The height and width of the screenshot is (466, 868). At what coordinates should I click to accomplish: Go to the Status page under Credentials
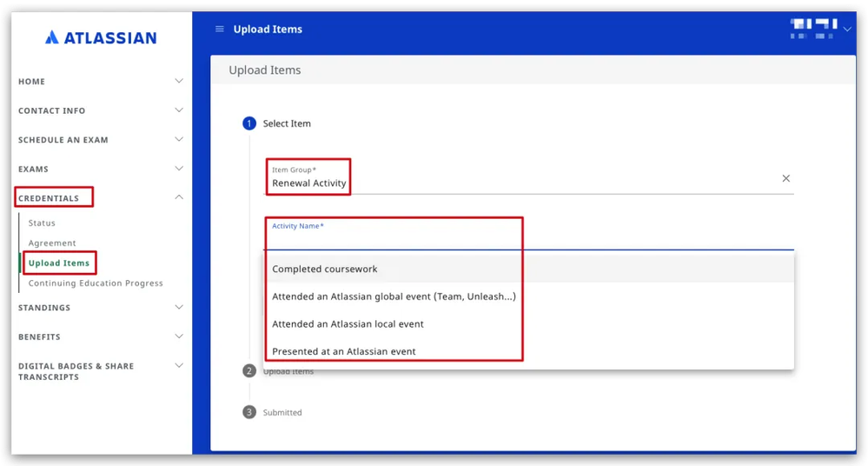tap(42, 223)
